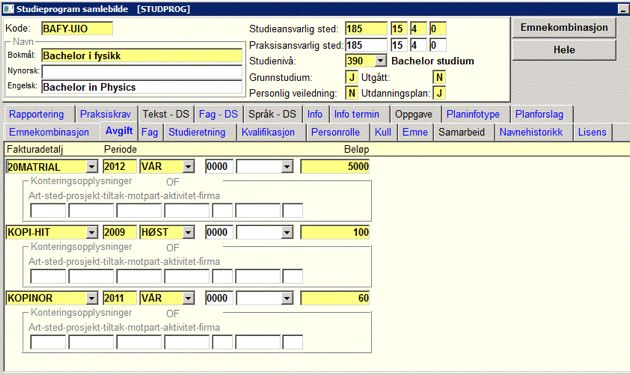The height and width of the screenshot is (375, 630).
Task: Expand empty dropdown in the 20MATRIAL row
Action: click(x=287, y=166)
